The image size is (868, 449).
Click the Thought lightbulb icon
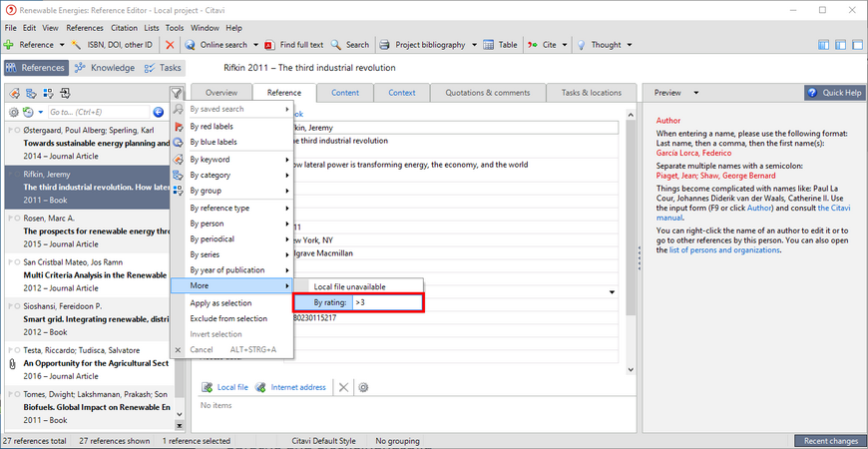pyautogui.click(x=582, y=45)
